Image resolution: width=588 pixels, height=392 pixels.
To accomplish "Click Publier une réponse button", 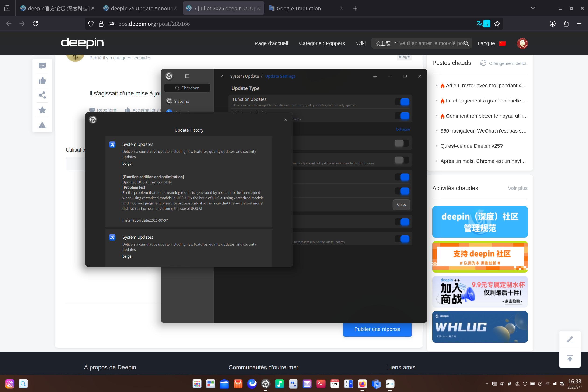I will point(377,329).
